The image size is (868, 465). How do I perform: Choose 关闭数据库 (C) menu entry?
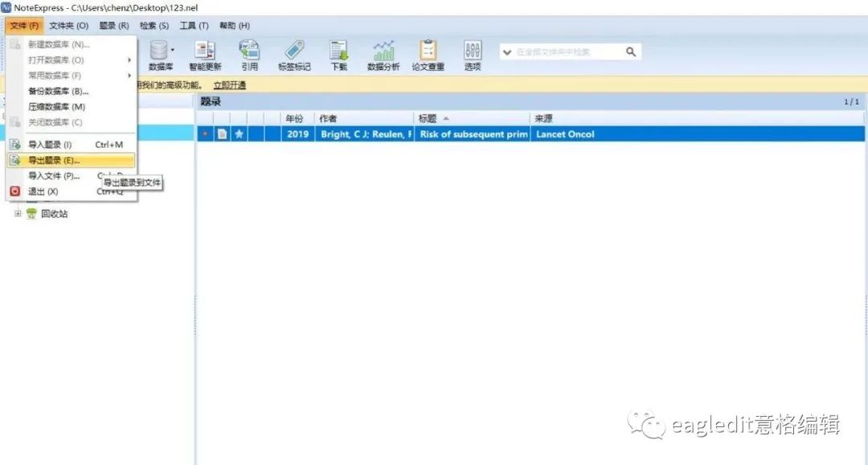[x=71, y=122]
